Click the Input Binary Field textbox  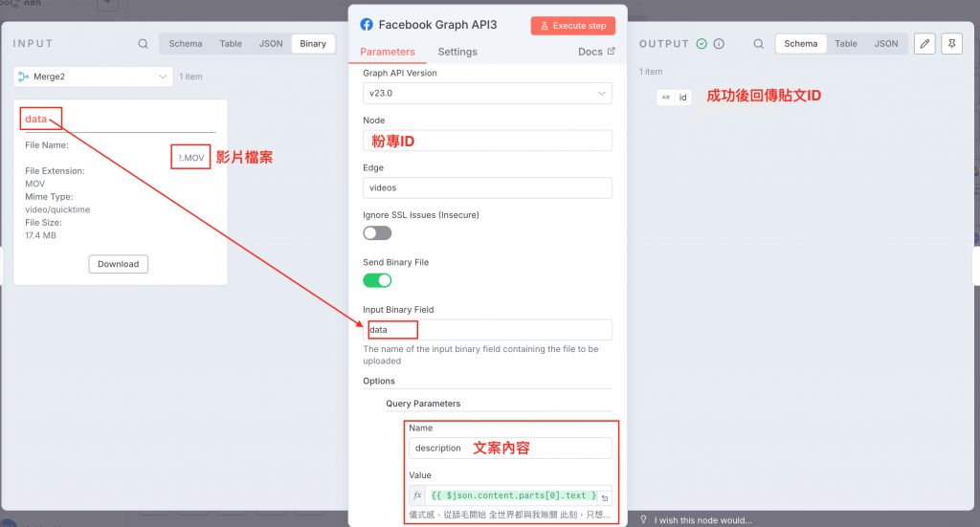coord(487,330)
